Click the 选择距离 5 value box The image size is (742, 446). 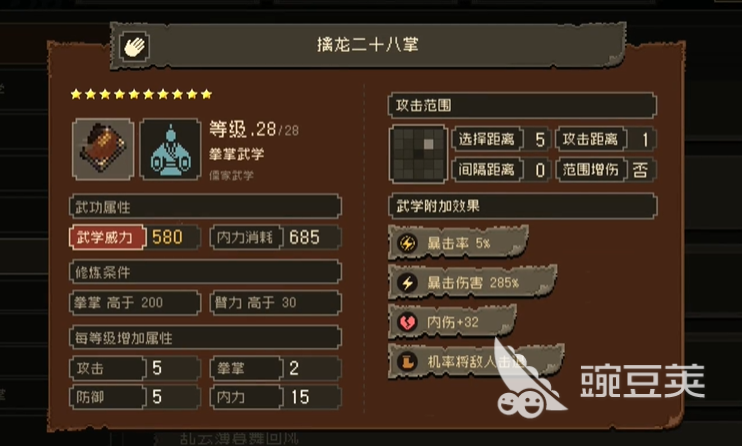(x=540, y=139)
